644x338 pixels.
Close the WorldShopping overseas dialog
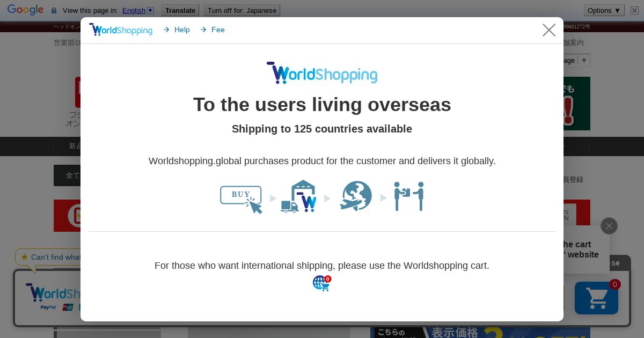tap(548, 30)
